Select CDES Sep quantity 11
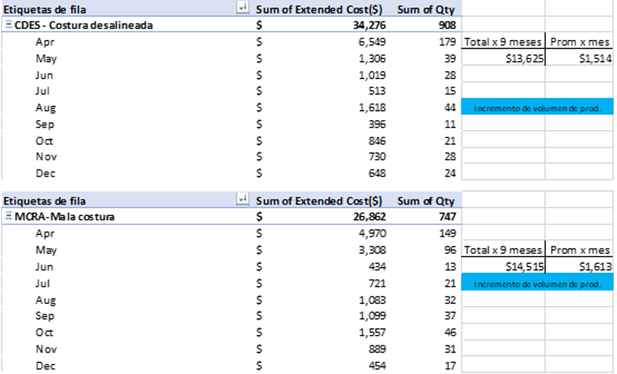This screenshot has height=374, width=617. tap(450, 124)
